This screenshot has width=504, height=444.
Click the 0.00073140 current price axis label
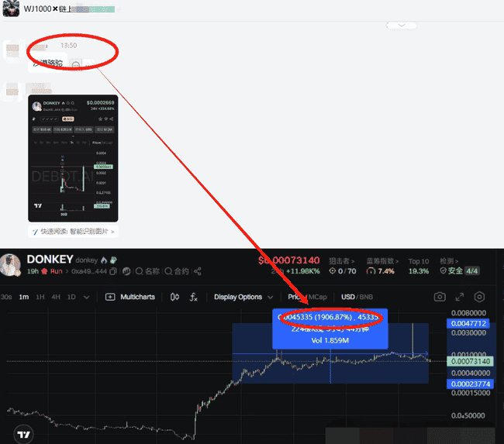pyautogui.click(x=470, y=361)
